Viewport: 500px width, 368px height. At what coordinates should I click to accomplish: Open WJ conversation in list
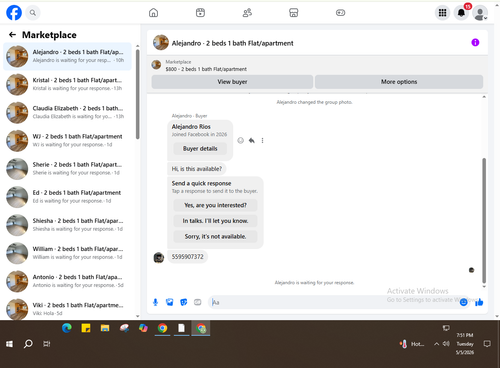coord(68,141)
